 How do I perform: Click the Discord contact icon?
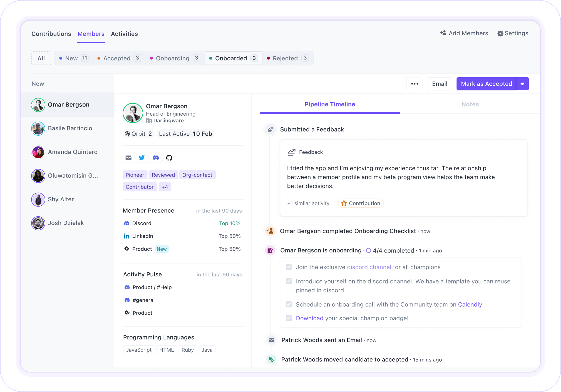point(156,158)
